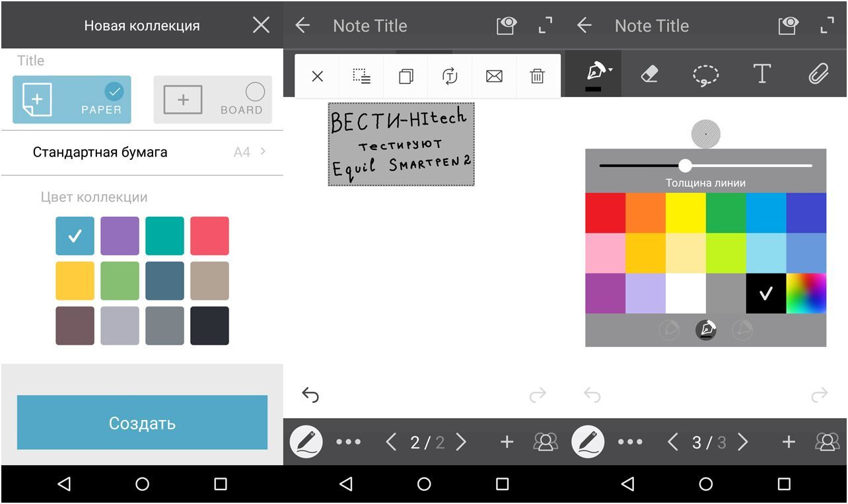Dismiss the selection toolbar with the X
The width and height of the screenshot is (848, 504).
[317, 77]
